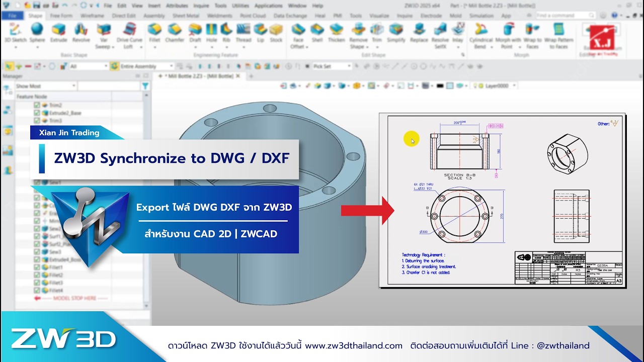Screen dimensions: 644x362
Task: Switch to the Data Exchange tab
Action: (x=290, y=16)
